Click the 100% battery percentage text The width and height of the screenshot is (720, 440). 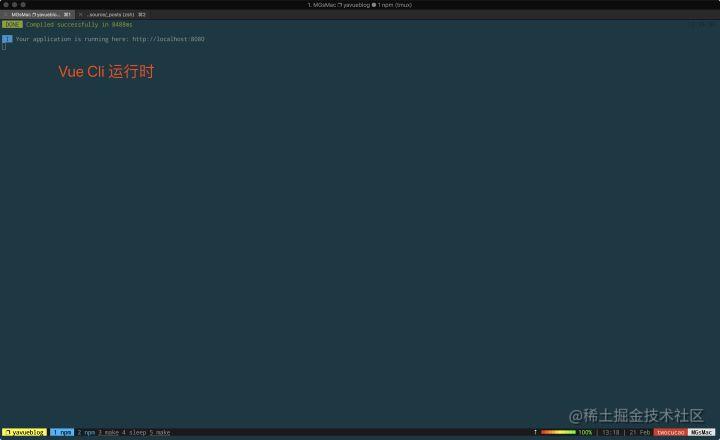click(x=585, y=432)
